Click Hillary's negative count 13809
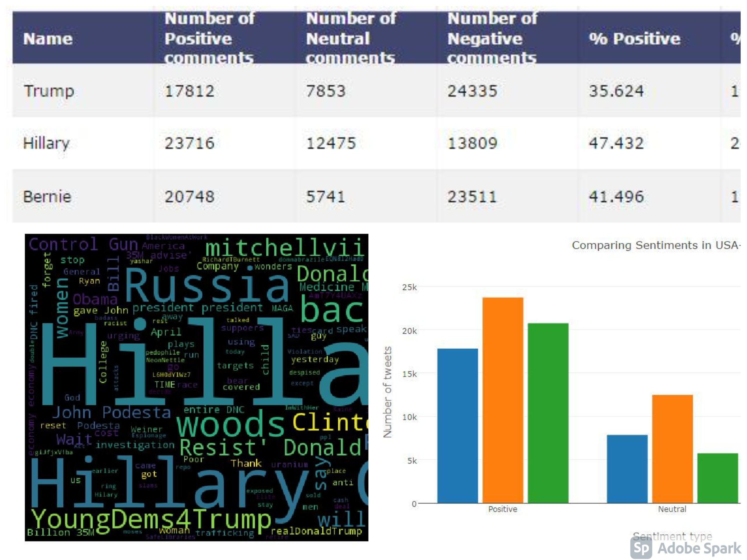 click(472, 143)
